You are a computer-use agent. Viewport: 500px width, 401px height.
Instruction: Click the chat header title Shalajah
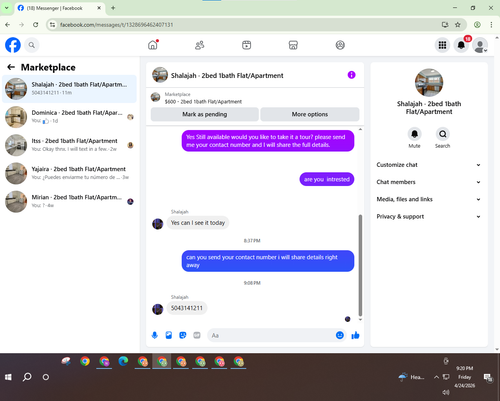(x=227, y=76)
